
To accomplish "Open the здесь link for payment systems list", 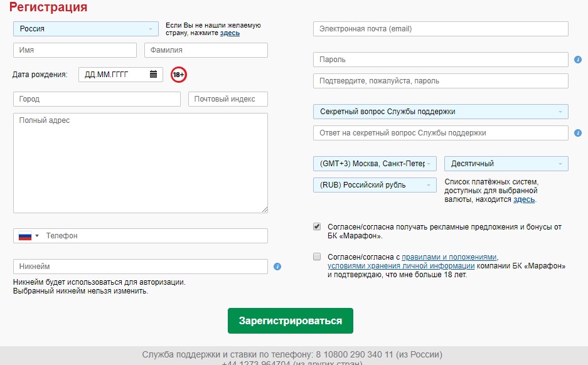I will coord(524,199).
